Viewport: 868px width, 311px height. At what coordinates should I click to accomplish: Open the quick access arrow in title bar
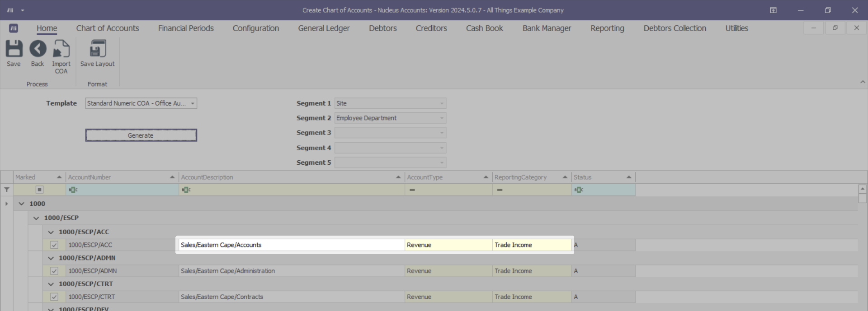(x=23, y=10)
